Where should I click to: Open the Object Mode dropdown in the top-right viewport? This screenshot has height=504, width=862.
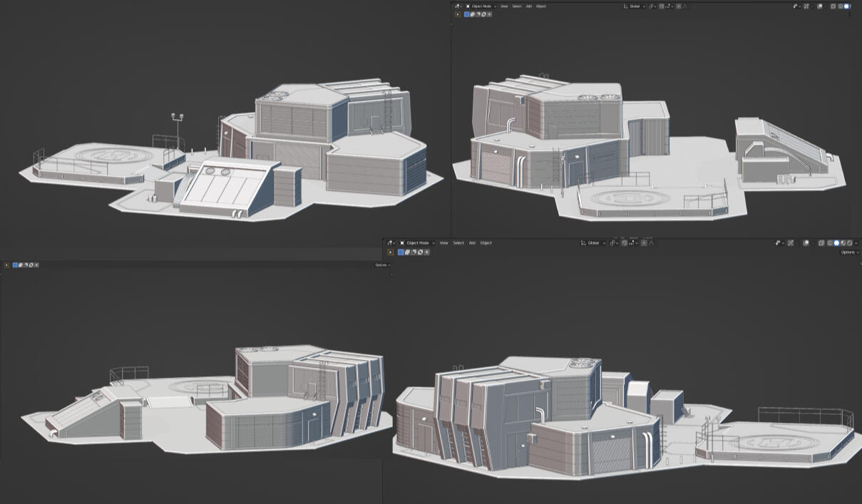pos(481,6)
